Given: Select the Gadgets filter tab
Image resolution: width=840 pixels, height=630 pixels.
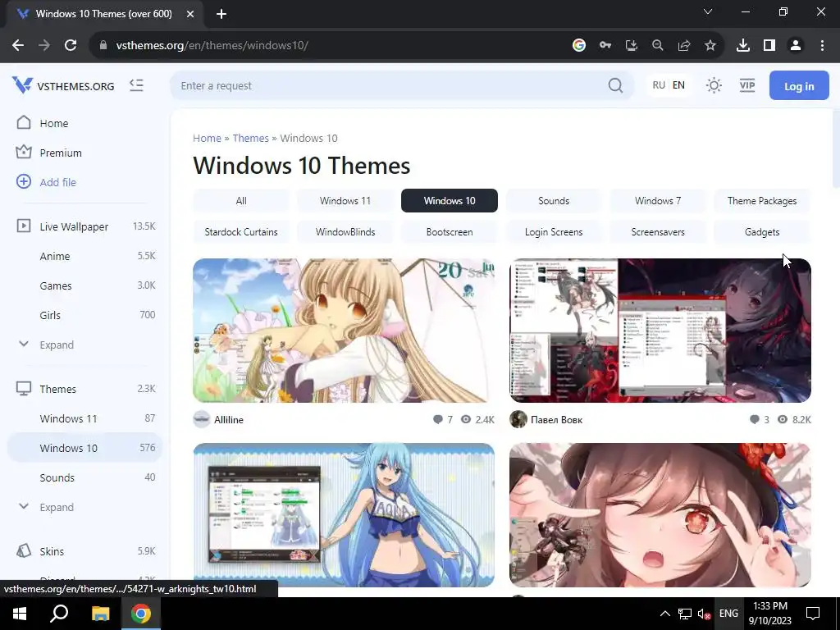Looking at the screenshot, I should 762,232.
